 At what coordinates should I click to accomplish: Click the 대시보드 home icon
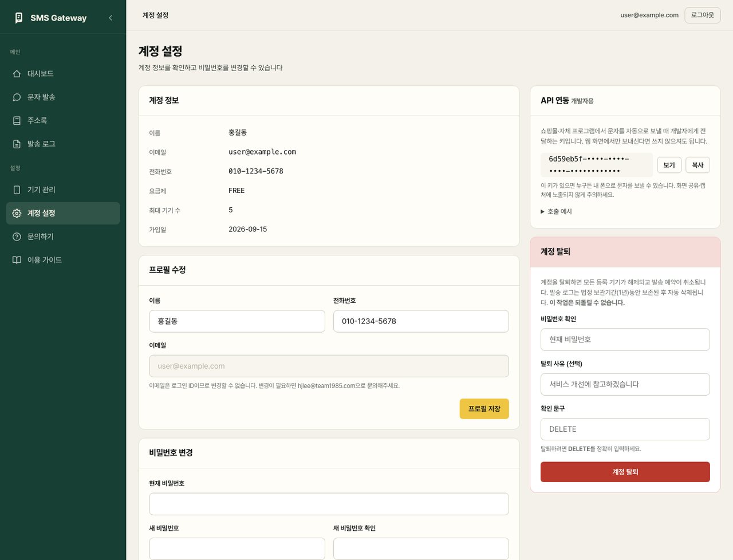click(x=17, y=73)
